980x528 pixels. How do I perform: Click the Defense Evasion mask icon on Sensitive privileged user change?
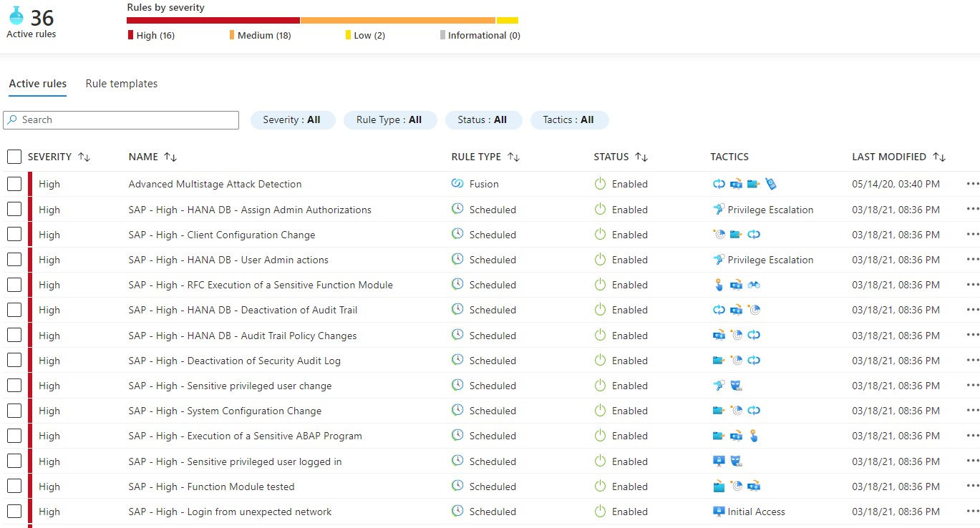(x=736, y=386)
